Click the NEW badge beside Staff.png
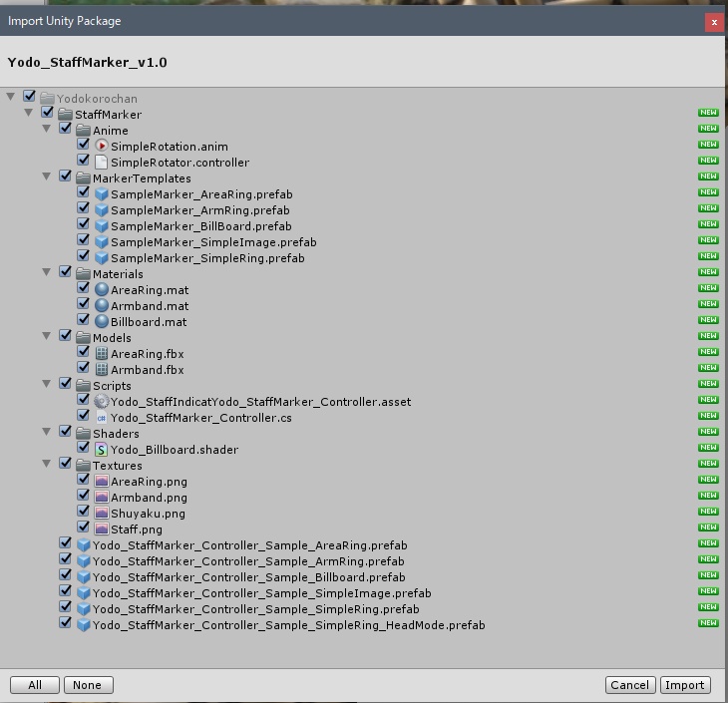Screen dimensions: 728x703 [708, 527]
